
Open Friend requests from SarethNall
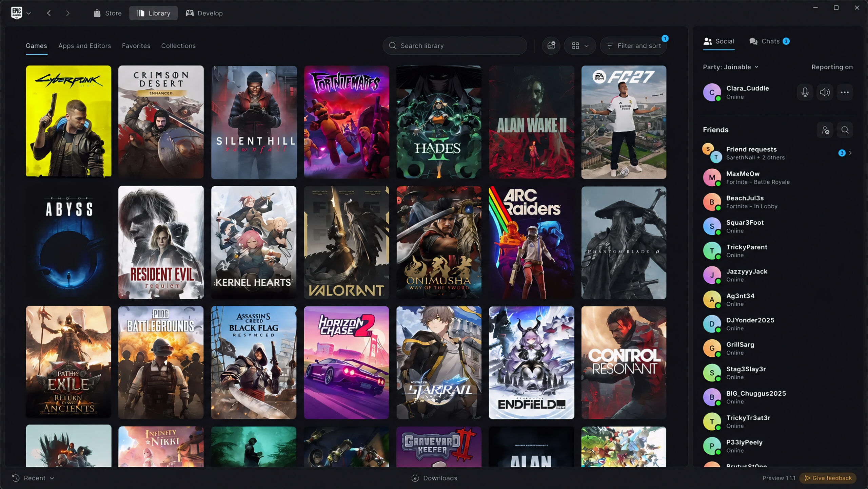tap(777, 153)
